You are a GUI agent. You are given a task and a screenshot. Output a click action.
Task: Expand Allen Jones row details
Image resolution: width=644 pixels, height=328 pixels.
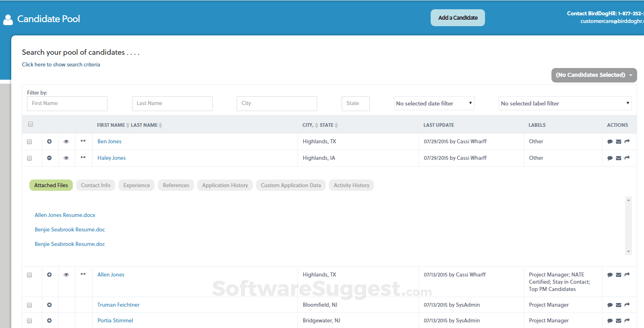50,274
